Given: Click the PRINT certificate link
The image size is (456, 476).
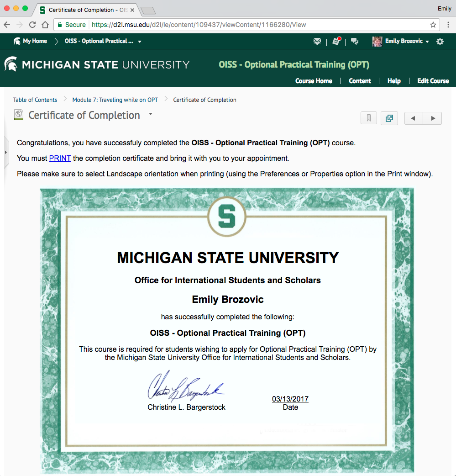Looking at the screenshot, I should [x=60, y=158].
